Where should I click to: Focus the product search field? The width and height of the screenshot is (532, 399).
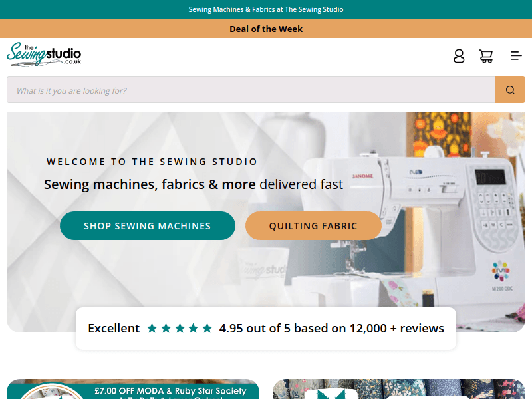coord(251,90)
